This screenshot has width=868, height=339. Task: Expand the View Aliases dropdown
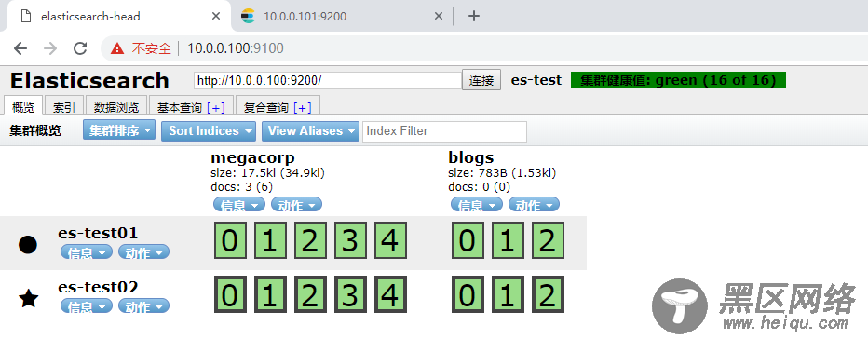[310, 130]
